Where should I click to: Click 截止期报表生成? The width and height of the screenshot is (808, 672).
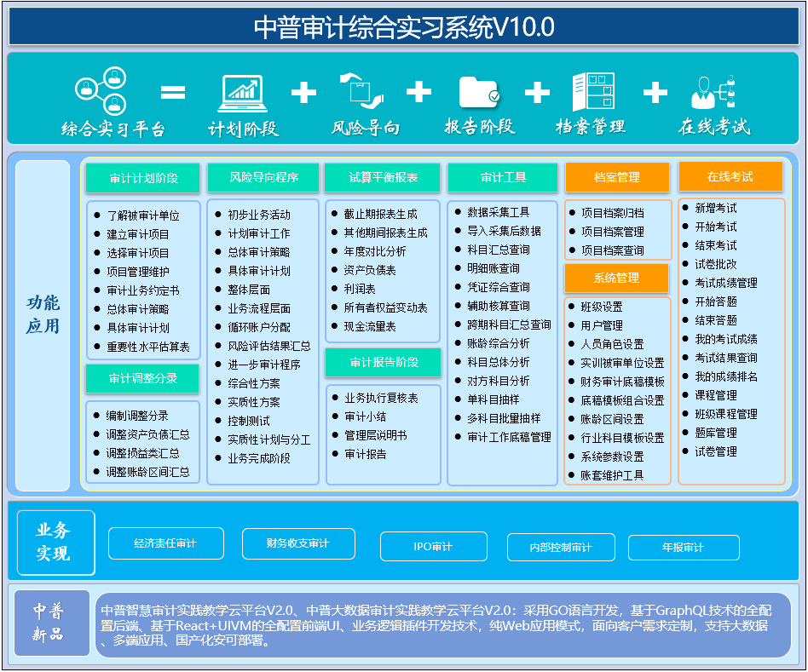pyautogui.click(x=380, y=215)
